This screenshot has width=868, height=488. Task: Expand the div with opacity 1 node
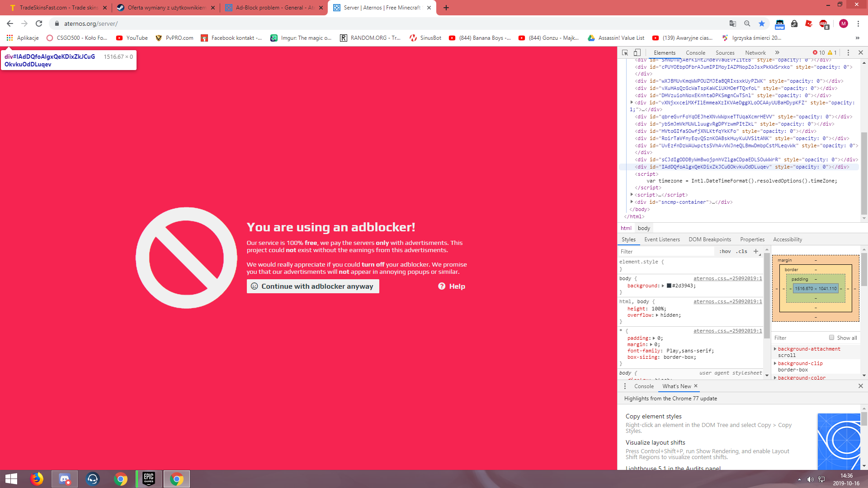coord(632,103)
